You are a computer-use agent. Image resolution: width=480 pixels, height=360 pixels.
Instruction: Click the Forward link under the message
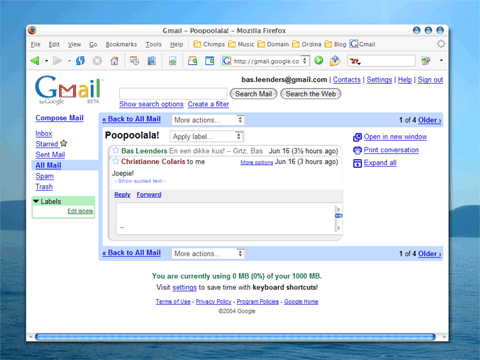click(x=149, y=195)
